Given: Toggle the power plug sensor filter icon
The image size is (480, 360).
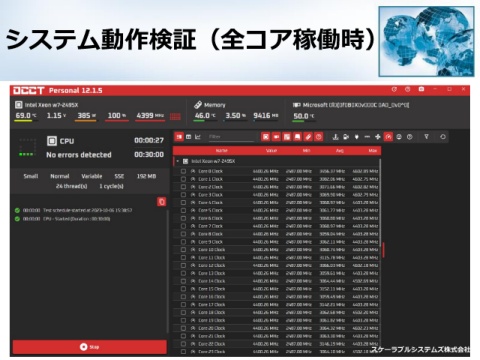Looking at the screenshot, I should pyautogui.click(x=356, y=137).
